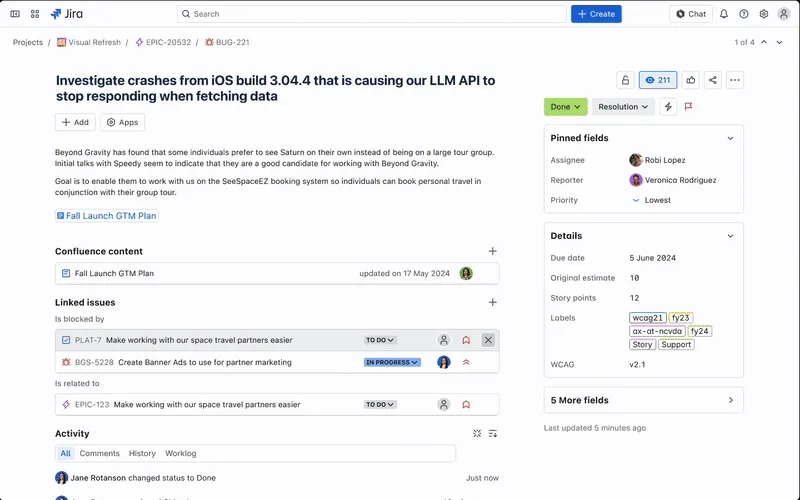
Task: Click the activity summarize sparkle icon
Action: [477, 434]
